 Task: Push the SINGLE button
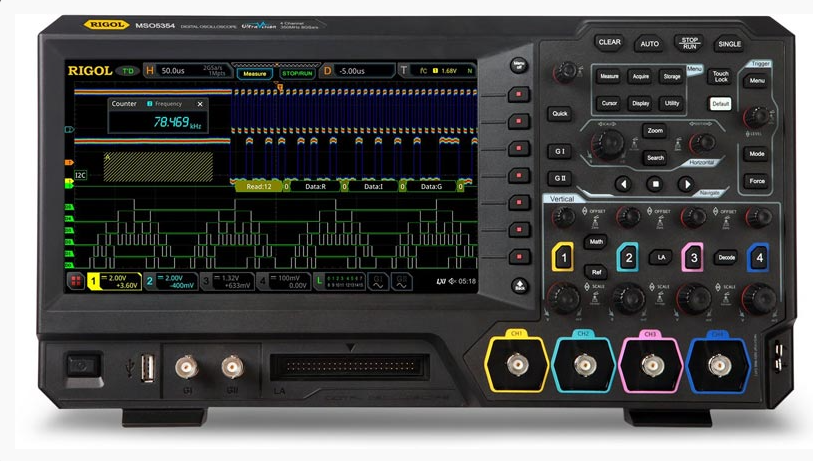tap(729, 44)
